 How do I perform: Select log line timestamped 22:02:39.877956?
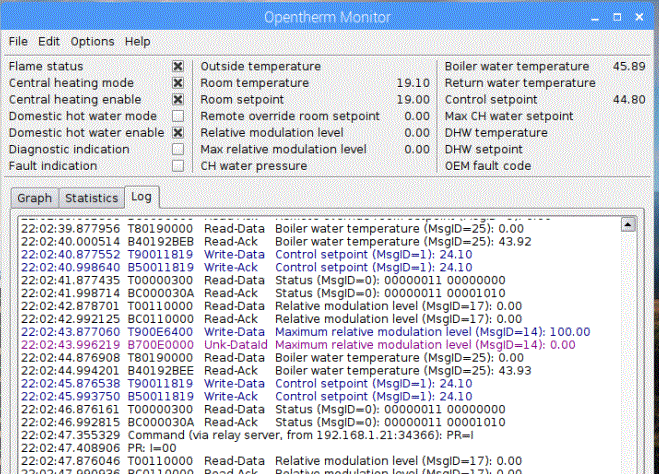click(272, 229)
